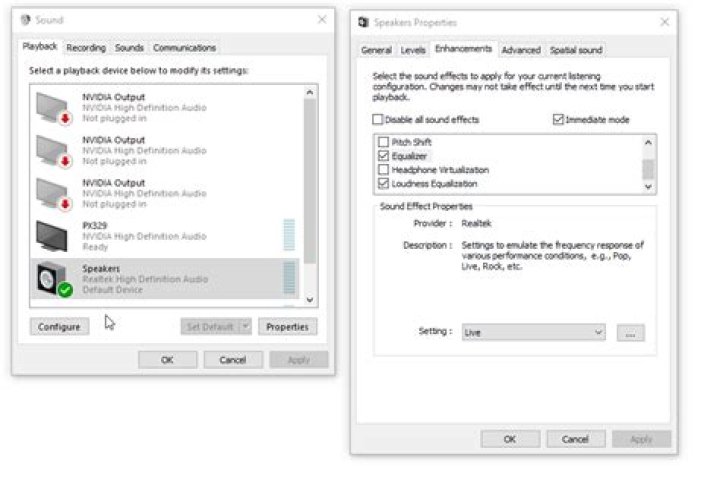The width and height of the screenshot is (720, 504).
Task: Close the Sound window
Action: (322, 19)
